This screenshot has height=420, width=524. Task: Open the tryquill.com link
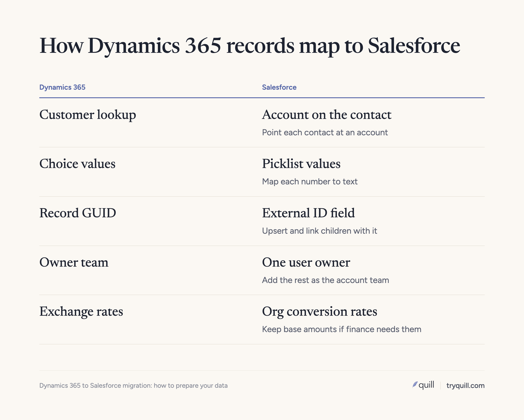465,386
